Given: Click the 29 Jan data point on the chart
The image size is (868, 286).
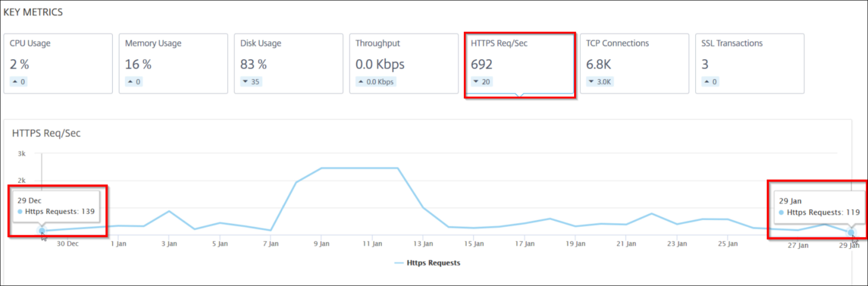Looking at the screenshot, I should coord(851,232).
